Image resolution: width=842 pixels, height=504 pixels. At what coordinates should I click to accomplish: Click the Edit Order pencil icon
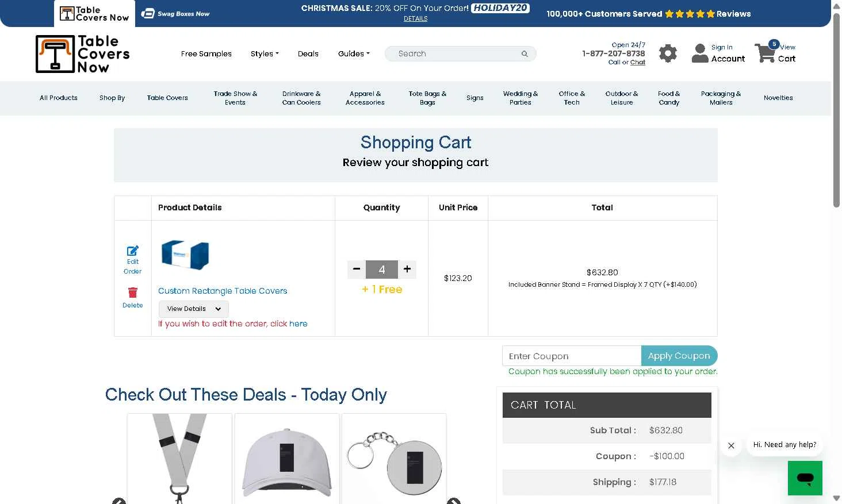[x=133, y=251]
